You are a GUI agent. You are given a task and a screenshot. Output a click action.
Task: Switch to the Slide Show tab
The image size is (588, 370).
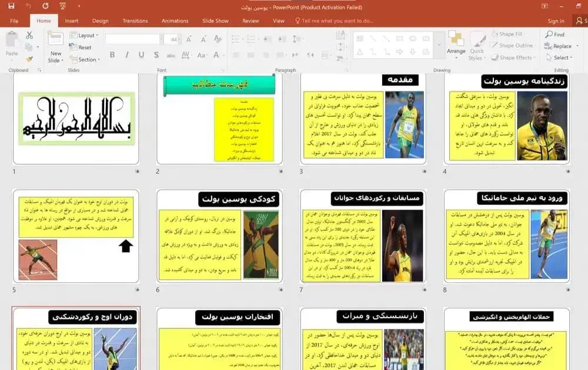click(x=215, y=21)
